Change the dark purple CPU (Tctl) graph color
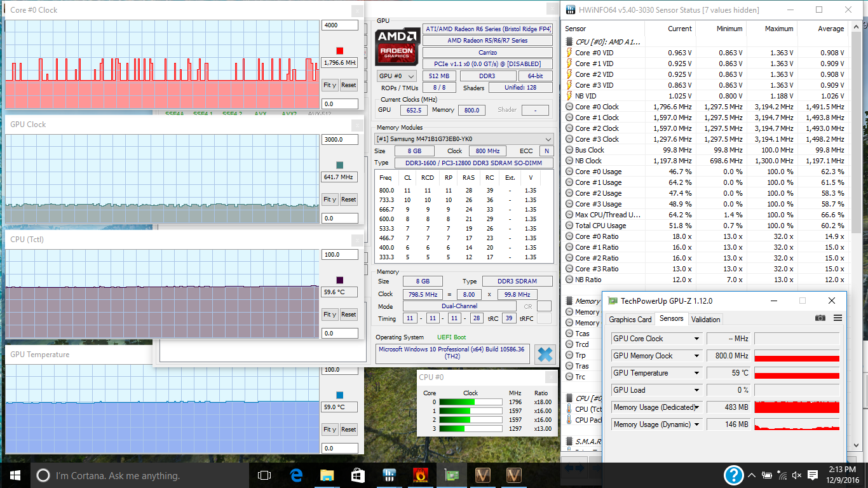 [339, 280]
